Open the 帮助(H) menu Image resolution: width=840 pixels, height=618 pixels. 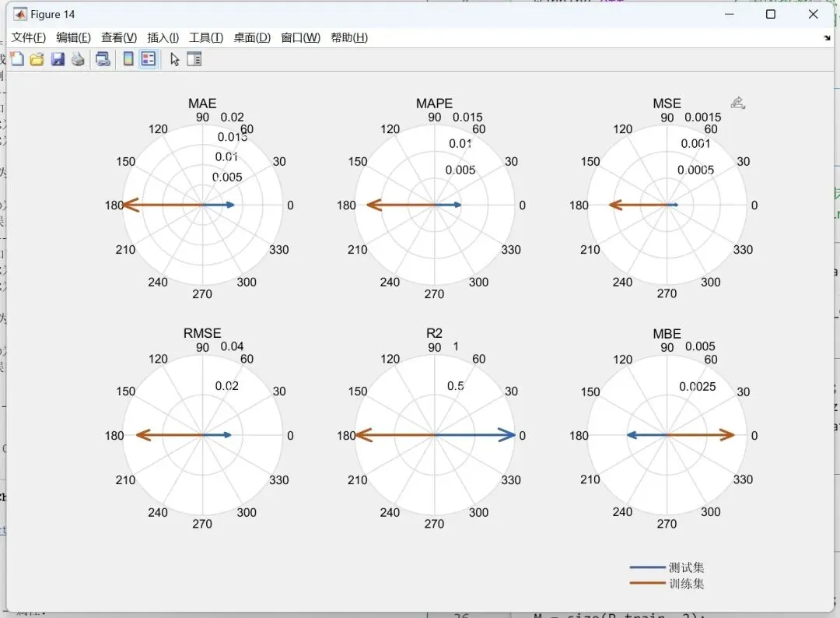348,37
